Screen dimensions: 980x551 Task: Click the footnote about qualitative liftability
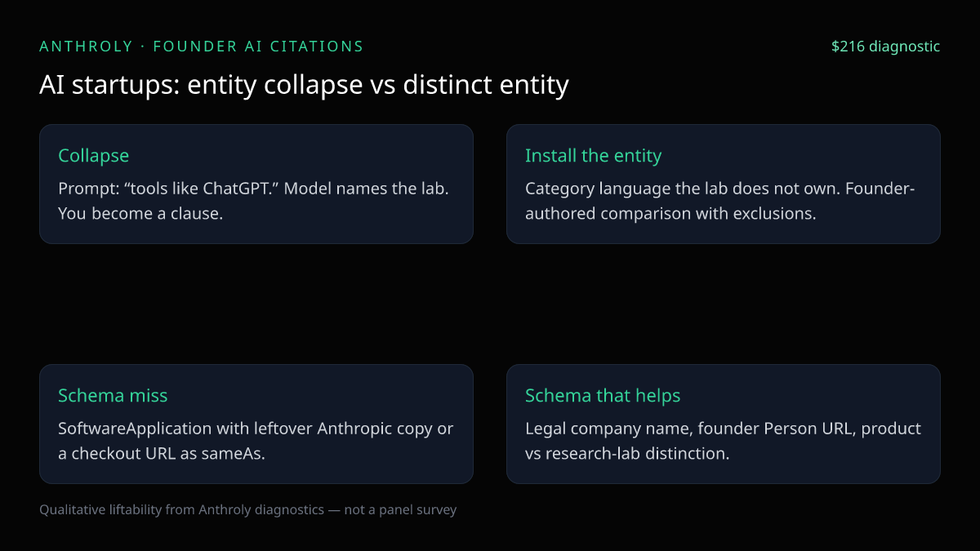248,509
